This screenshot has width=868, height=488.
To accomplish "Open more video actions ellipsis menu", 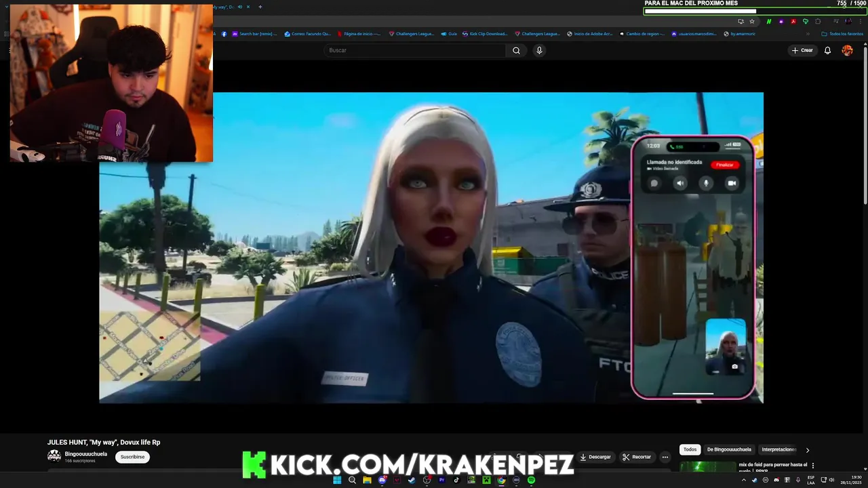I will (665, 457).
